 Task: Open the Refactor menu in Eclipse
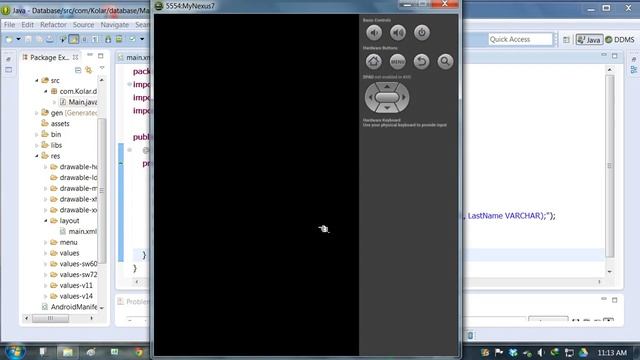(53, 25)
